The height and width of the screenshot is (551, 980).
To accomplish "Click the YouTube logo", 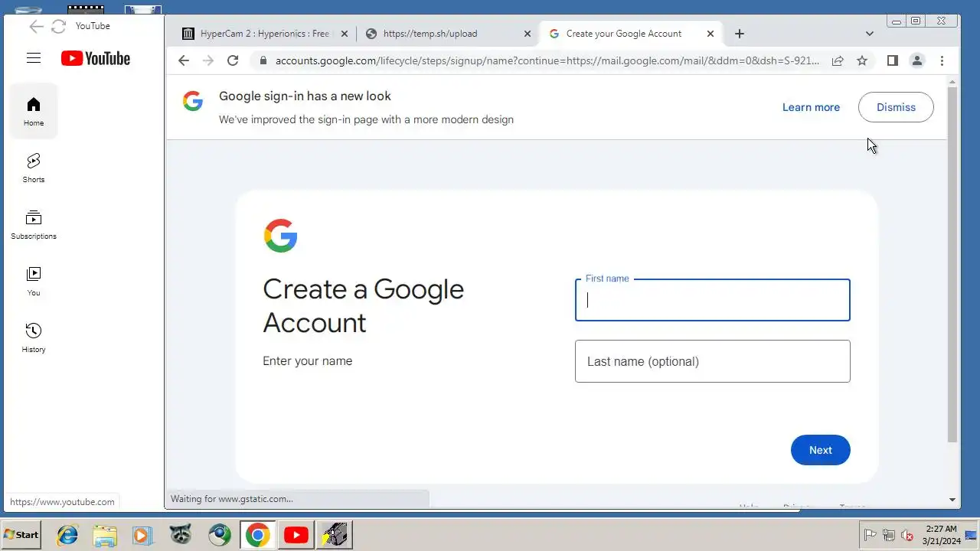I will (x=96, y=58).
